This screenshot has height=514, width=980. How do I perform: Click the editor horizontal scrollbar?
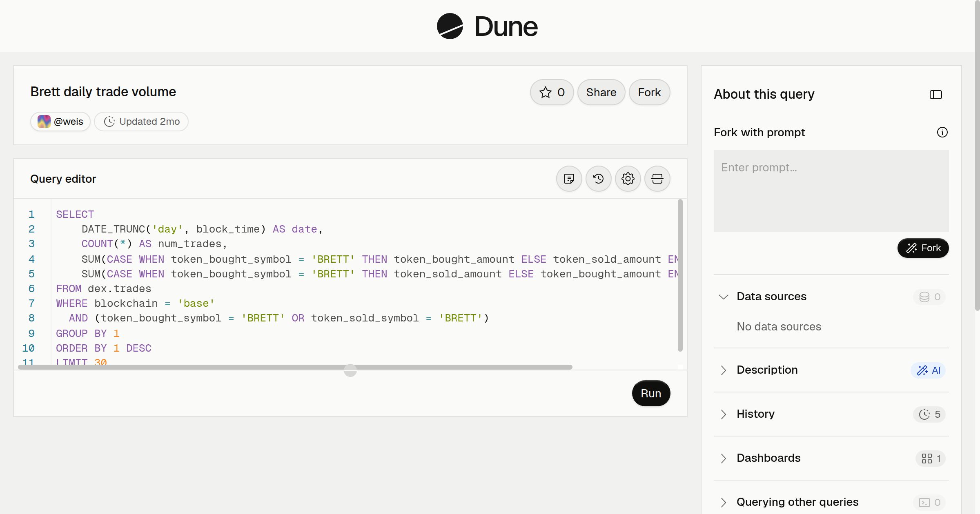pyautogui.click(x=295, y=367)
